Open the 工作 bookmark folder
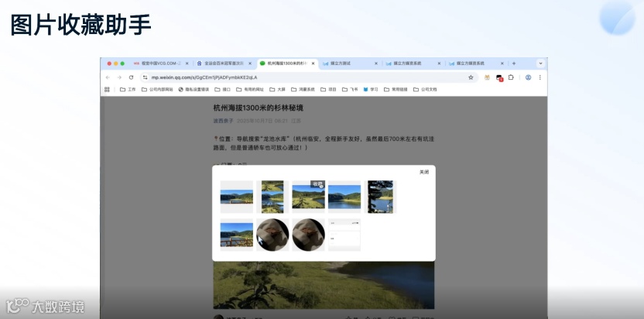 pos(128,89)
